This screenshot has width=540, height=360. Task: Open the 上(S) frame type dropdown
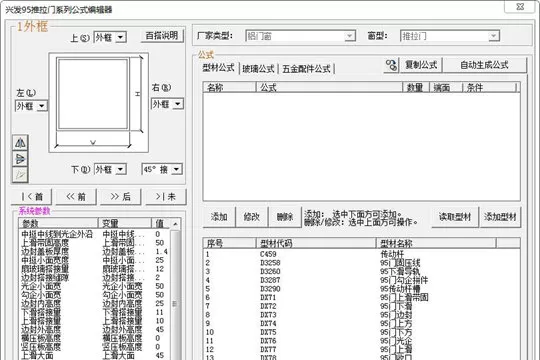tap(121, 37)
